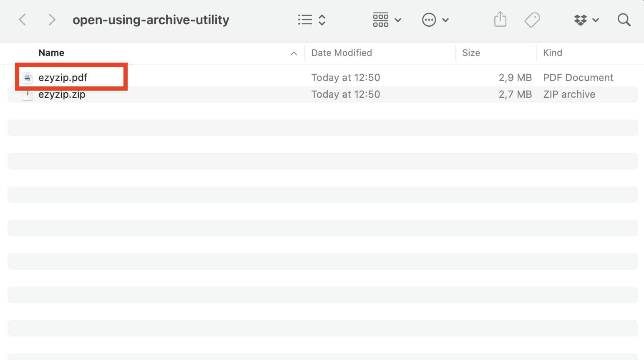Toggle the Name column sort direction

point(294,53)
